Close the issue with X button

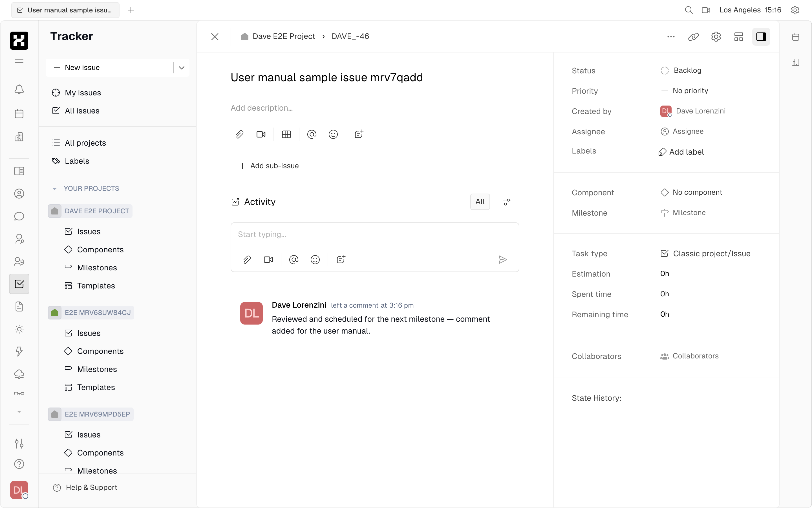pyautogui.click(x=215, y=37)
